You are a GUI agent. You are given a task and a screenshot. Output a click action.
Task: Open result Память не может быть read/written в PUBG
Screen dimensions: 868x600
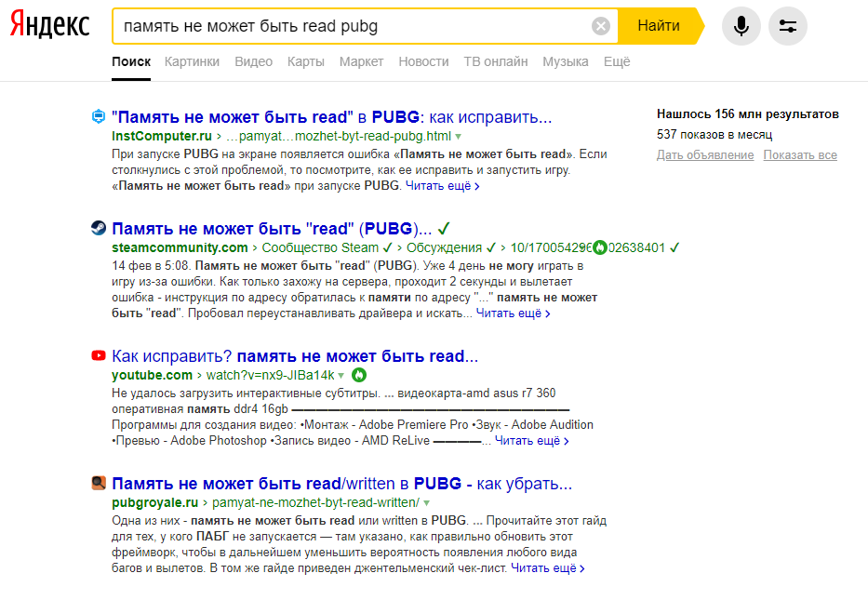coord(341,483)
